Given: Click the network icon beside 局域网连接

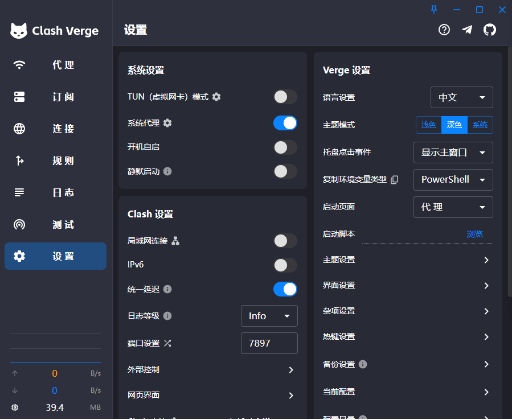Looking at the screenshot, I should tap(175, 241).
